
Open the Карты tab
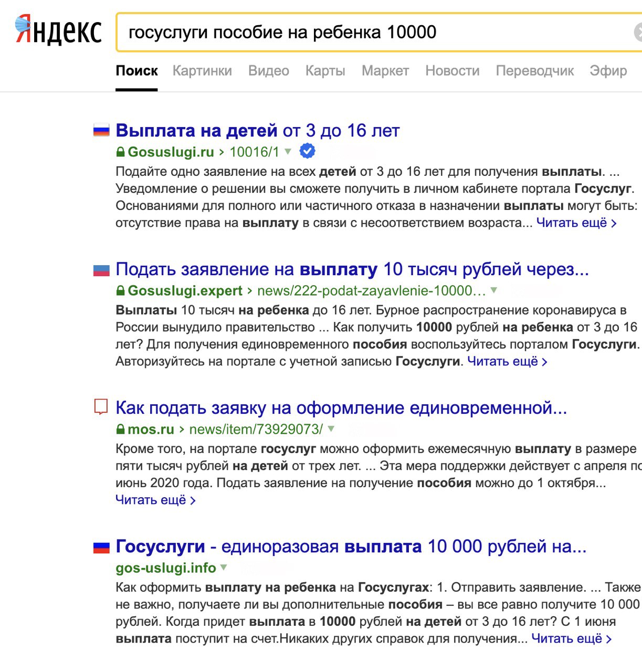coord(325,71)
